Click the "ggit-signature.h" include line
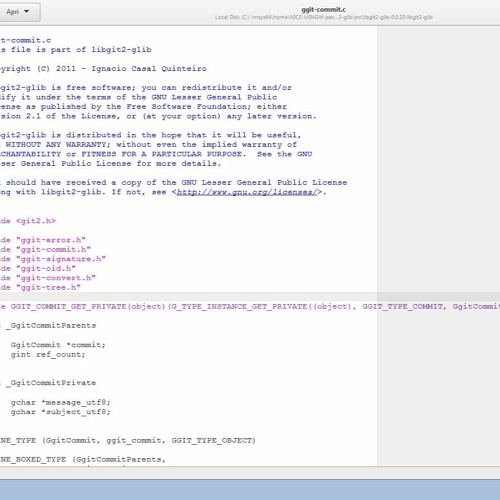Screen dimensions: 500x500 click(53, 259)
